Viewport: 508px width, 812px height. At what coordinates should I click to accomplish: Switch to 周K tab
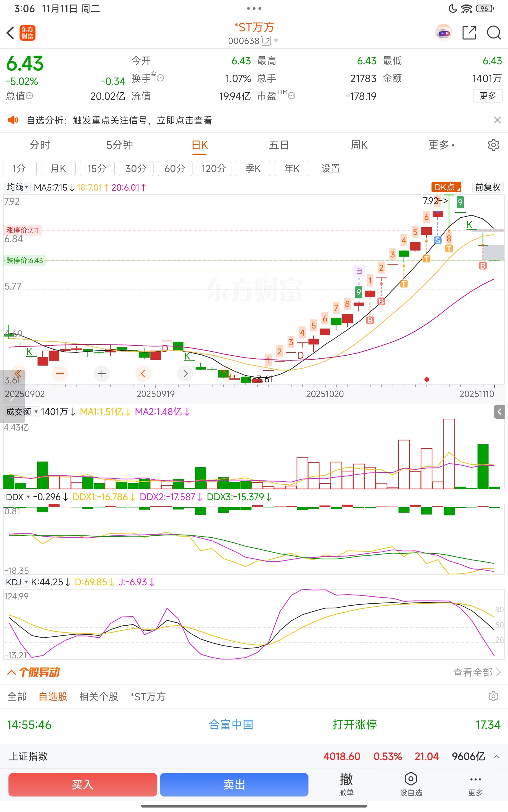tap(359, 145)
